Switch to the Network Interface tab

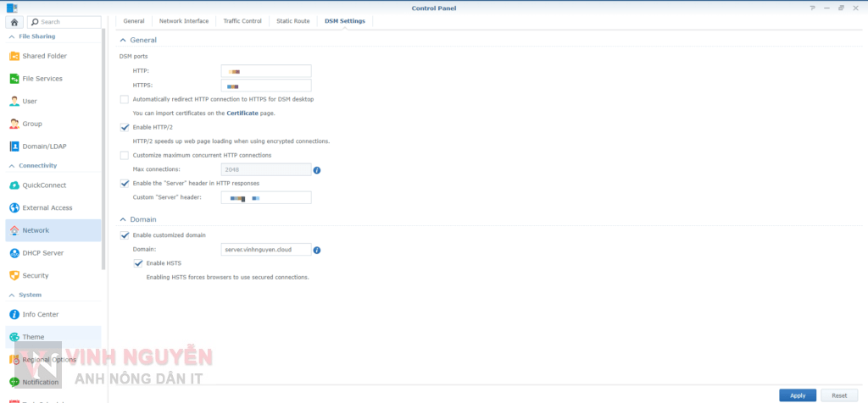coord(183,21)
